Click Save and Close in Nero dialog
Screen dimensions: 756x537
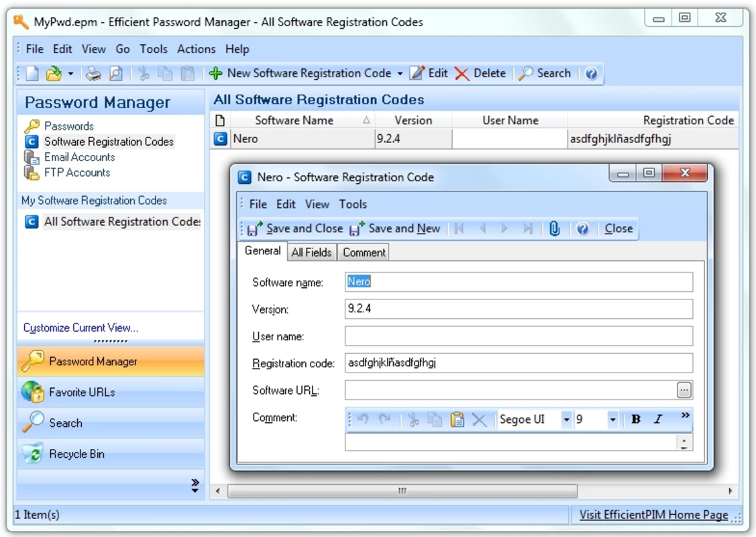click(x=295, y=229)
